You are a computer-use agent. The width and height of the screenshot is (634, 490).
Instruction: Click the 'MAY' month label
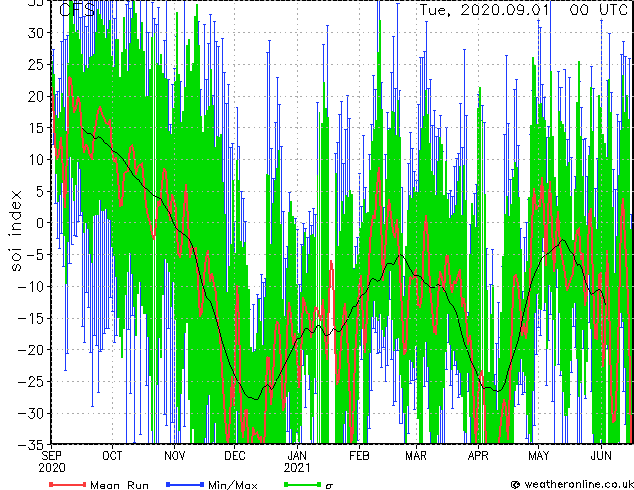click(x=539, y=456)
